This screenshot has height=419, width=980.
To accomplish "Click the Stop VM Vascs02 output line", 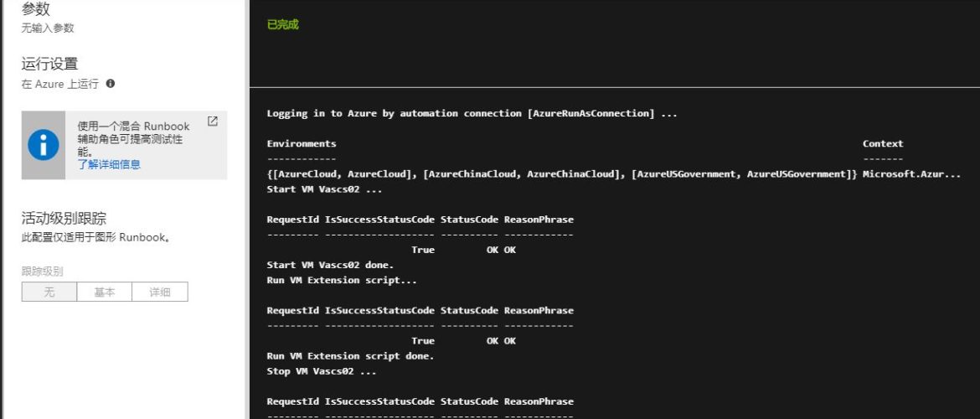I will pyautogui.click(x=322, y=371).
